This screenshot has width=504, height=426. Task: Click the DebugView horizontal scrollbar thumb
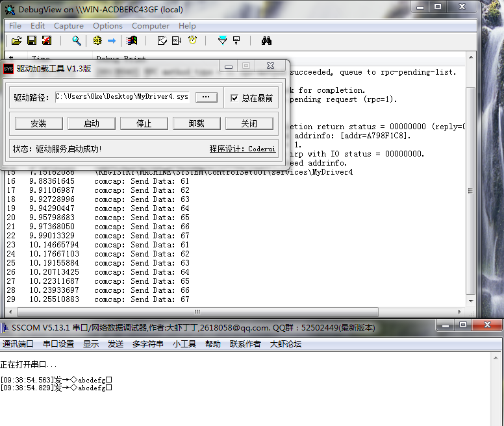(197, 312)
